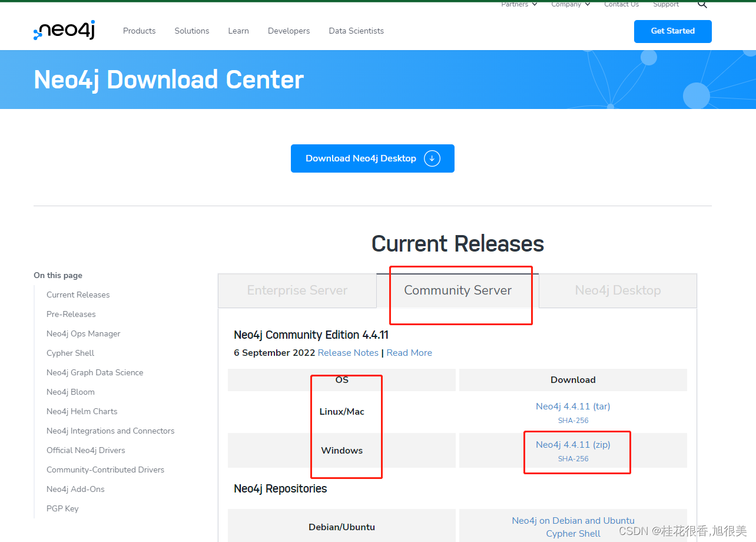Image resolution: width=756 pixels, height=542 pixels.
Task: Click the Windows OS cell
Action: click(342, 451)
